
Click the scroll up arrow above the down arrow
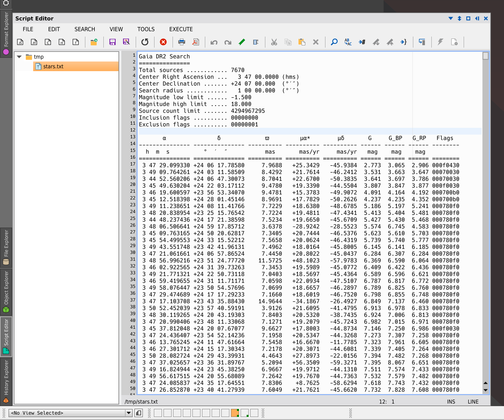coord(486,383)
